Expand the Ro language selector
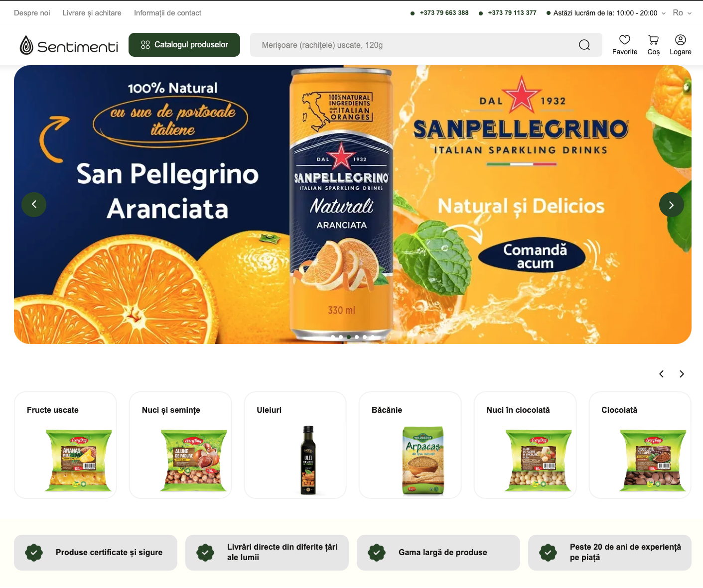This screenshot has width=703, height=588. pyautogui.click(x=682, y=13)
